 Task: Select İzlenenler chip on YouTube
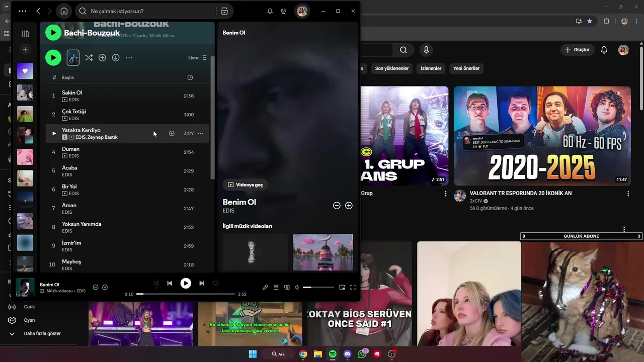point(431,68)
